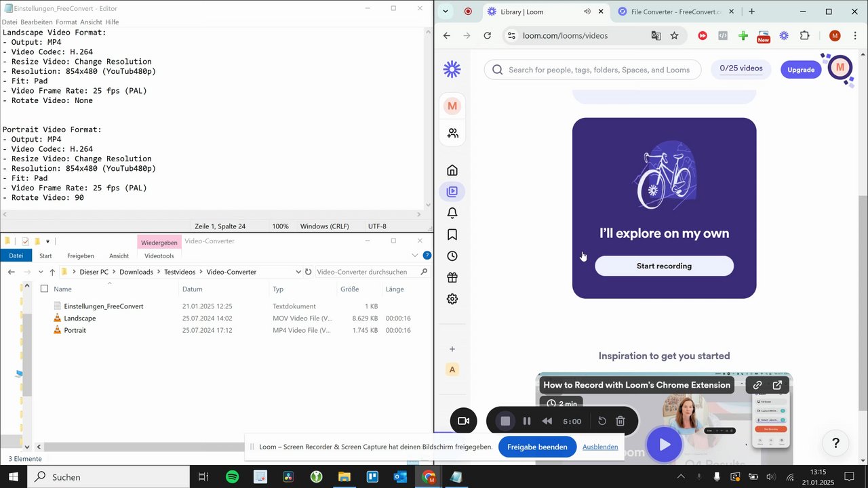Click the Ausblenden link
The width and height of the screenshot is (868, 488).
point(600,447)
